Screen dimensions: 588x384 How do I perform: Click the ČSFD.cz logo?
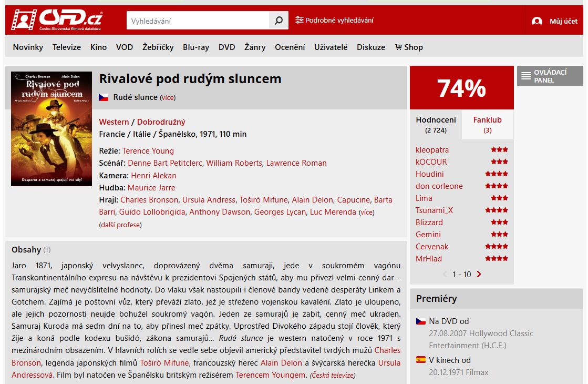pyautogui.click(x=57, y=19)
